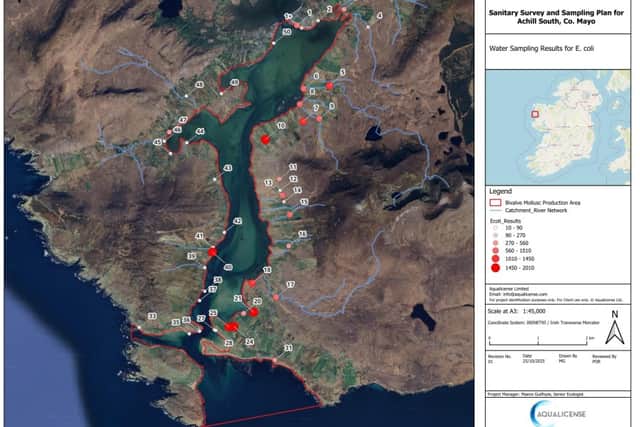Viewport: 640px width, 427px height.
Task: Click the 1010 - 1450 legend circle
Action: (x=496, y=258)
